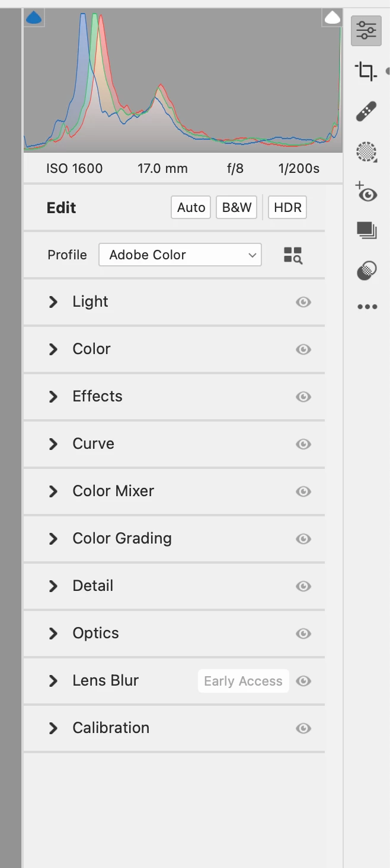Toggle visibility of Light panel edits
This screenshot has width=390, height=868.
[303, 302]
